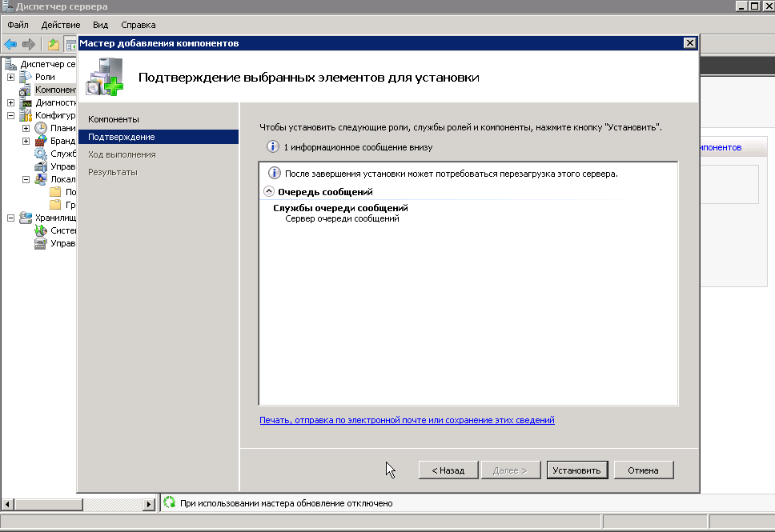
Task: Select the Roles server icon in tree
Action: [x=26, y=77]
